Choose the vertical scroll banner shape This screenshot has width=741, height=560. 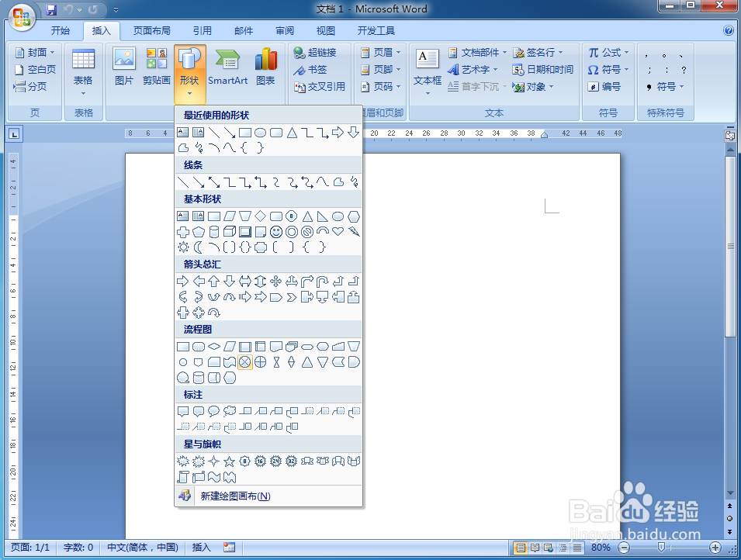point(183,477)
